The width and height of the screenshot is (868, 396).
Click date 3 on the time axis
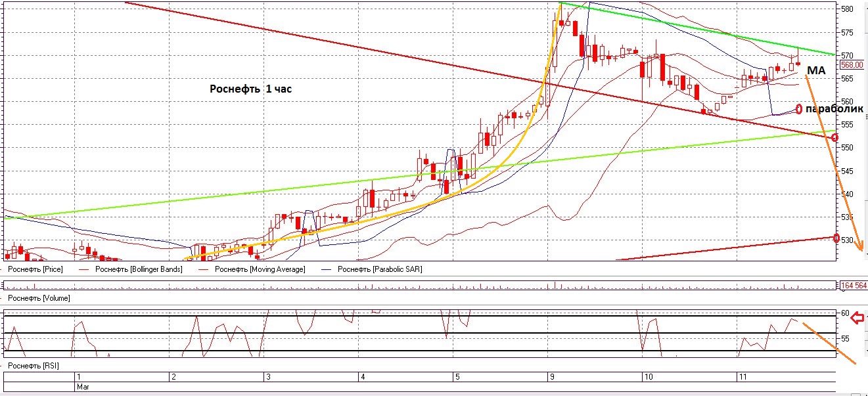tap(267, 377)
